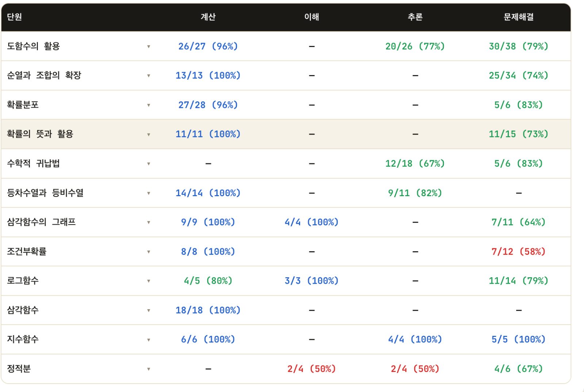Select the 삼각함수 unit row

pyautogui.click(x=286, y=310)
